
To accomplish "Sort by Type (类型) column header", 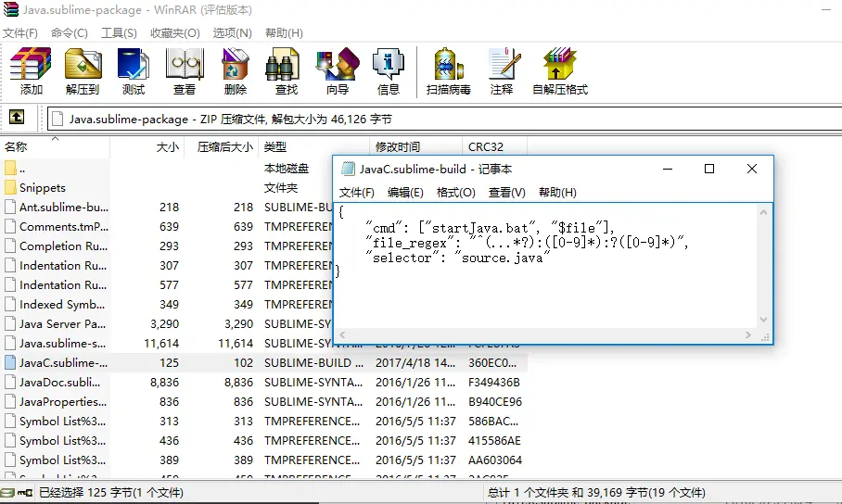I will point(313,147).
